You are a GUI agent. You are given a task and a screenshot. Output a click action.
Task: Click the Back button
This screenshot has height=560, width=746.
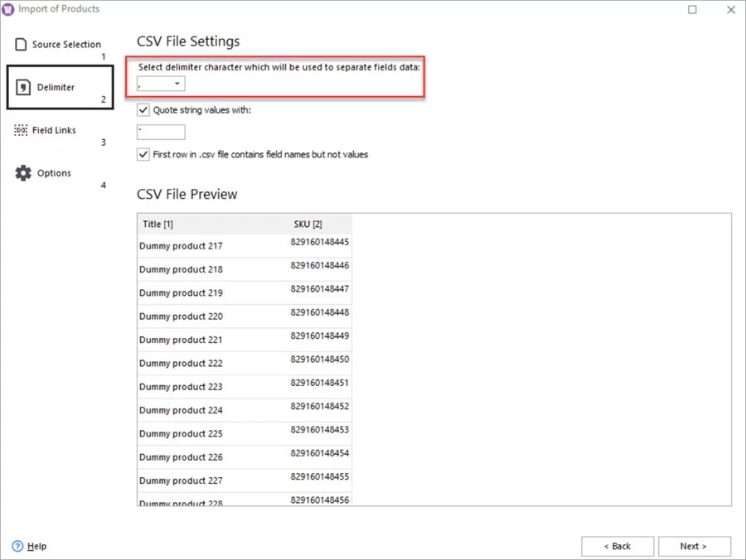tap(618, 546)
